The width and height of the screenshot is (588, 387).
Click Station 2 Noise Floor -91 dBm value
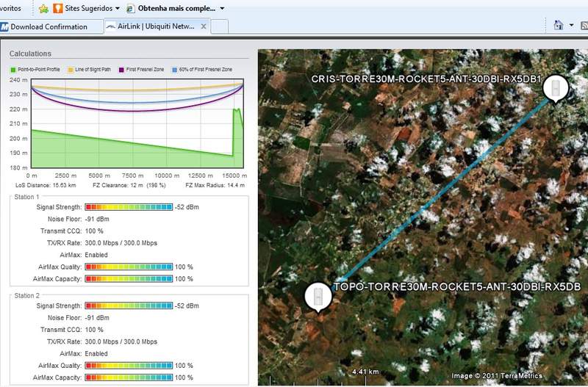tap(97, 318)
